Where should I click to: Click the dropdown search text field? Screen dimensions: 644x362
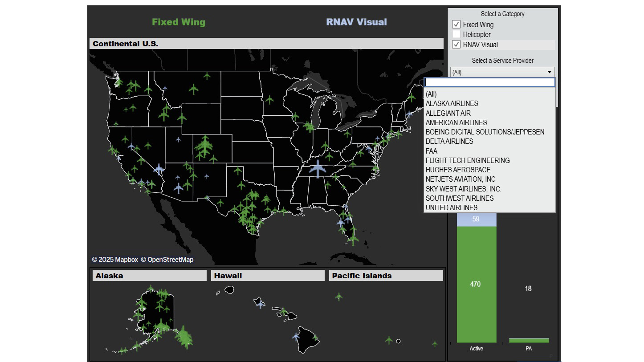(x=489, y=82)
